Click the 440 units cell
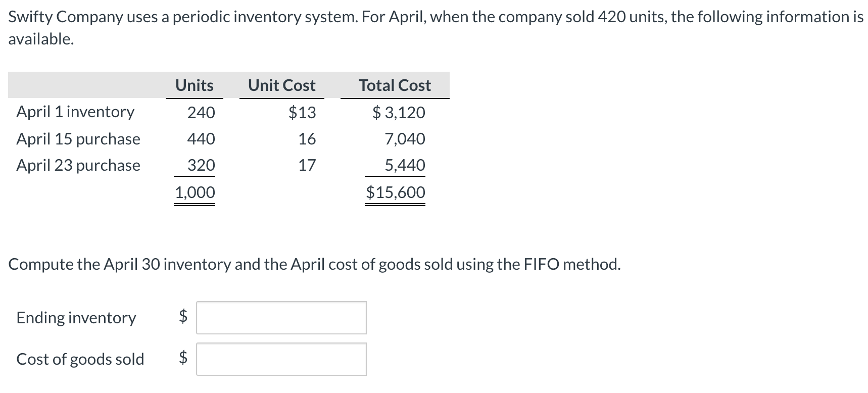The image size is (868, 393). point(201,139)
